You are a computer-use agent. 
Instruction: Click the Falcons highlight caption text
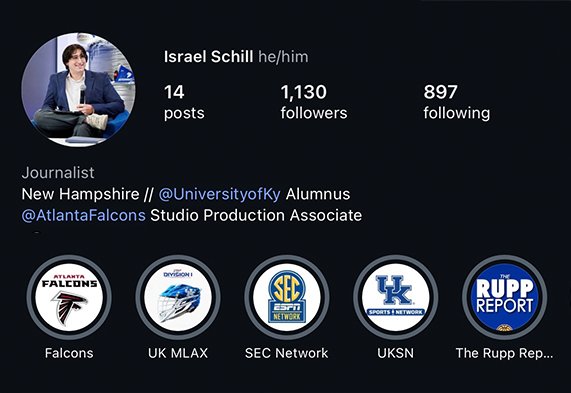[x=69, y=353]
